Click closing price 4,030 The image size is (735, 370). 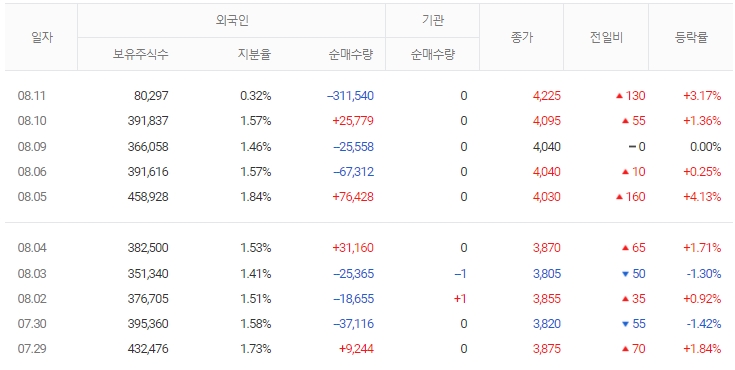tap(547, 196)
